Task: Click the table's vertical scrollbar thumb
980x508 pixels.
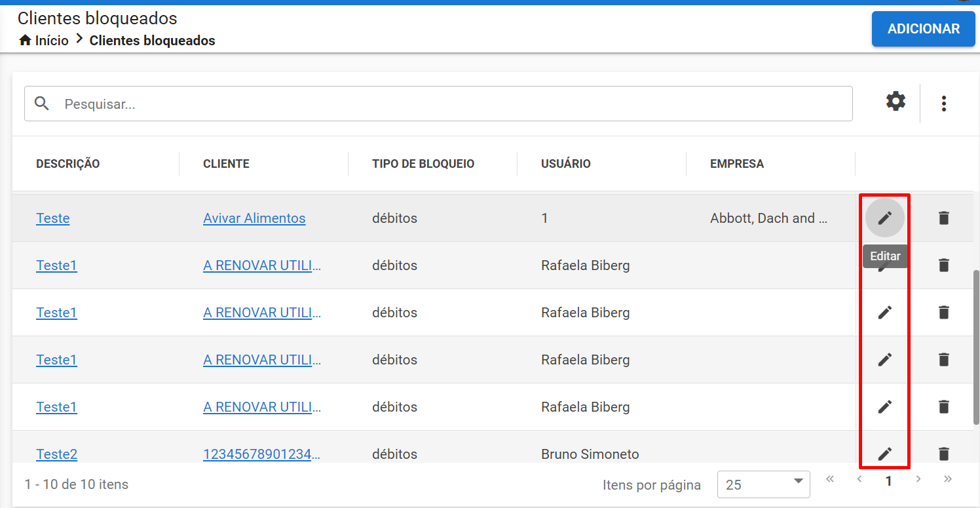Action: pos(976,346)
